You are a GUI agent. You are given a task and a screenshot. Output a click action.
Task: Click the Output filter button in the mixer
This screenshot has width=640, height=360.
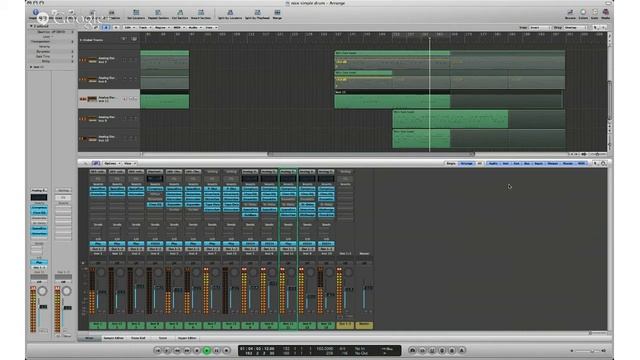coord(553,163)
